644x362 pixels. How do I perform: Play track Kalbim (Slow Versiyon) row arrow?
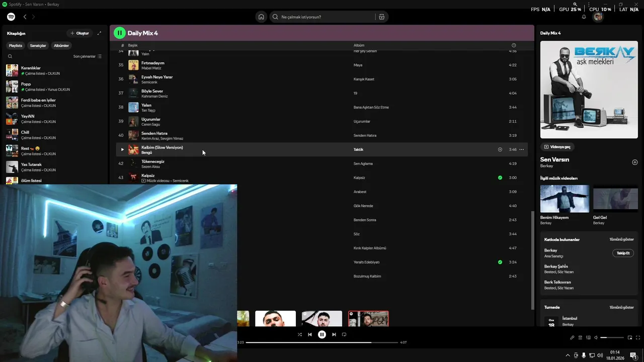point(122,149)
